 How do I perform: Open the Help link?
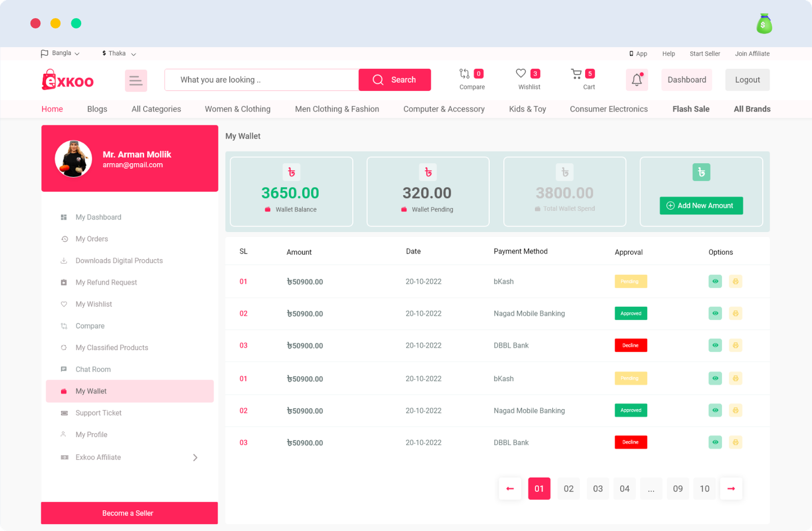tap(668, 54)
